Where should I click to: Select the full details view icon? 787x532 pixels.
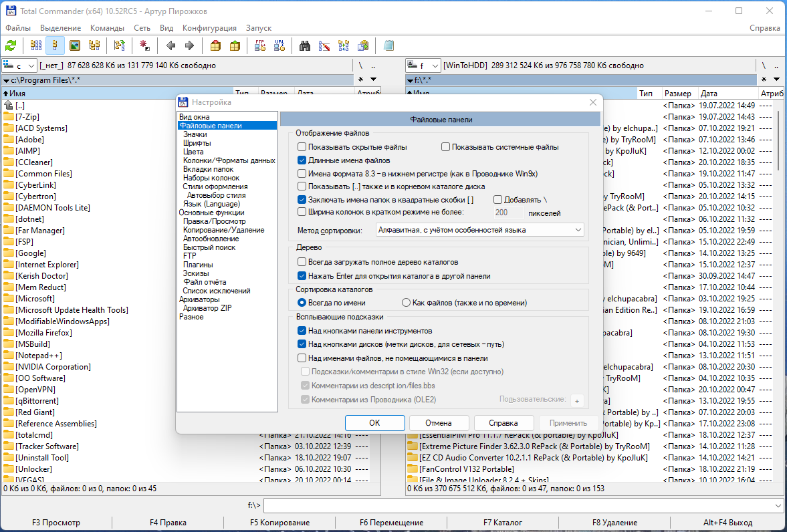tap(55, 45)
